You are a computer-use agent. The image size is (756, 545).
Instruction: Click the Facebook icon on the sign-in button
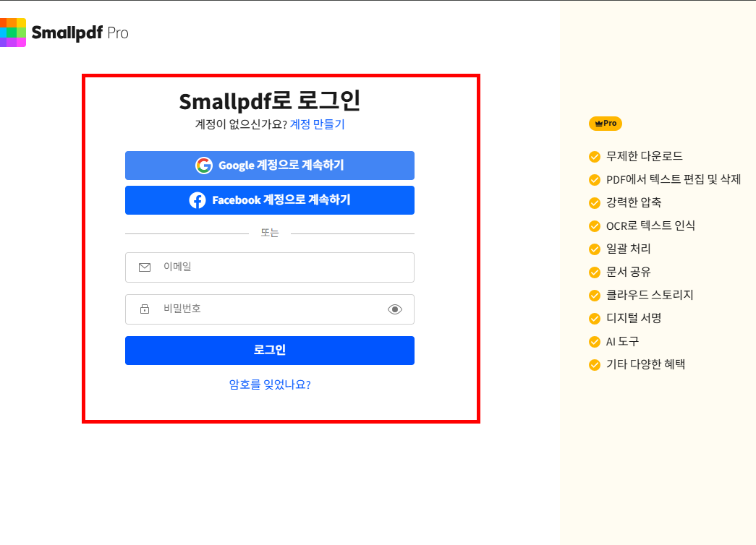click(195, 200)
